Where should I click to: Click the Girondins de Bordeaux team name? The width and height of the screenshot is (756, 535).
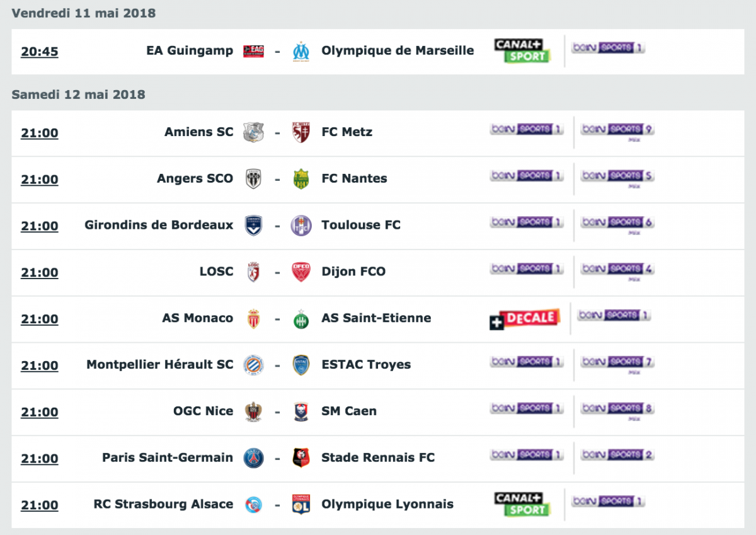pos(159,225)
